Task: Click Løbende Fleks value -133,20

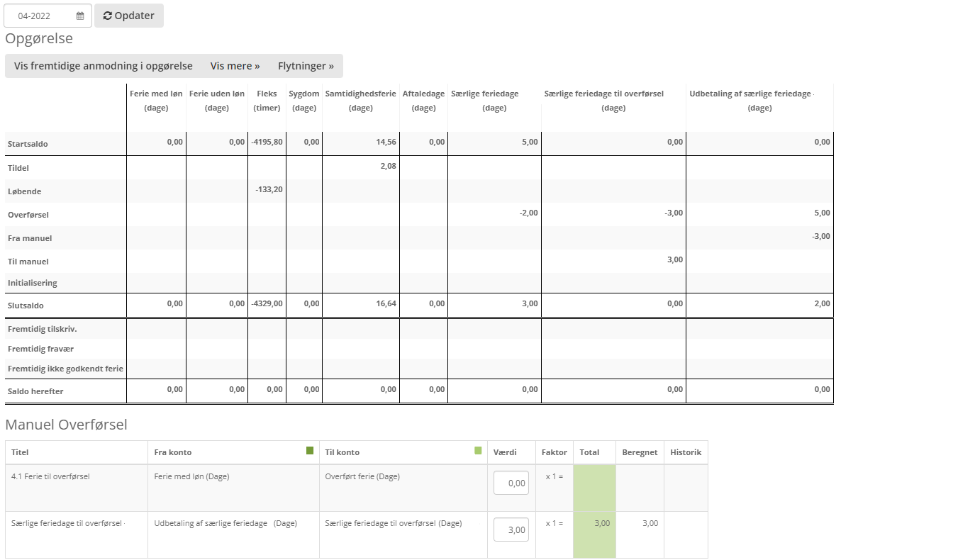Action: tap(269, 189)
